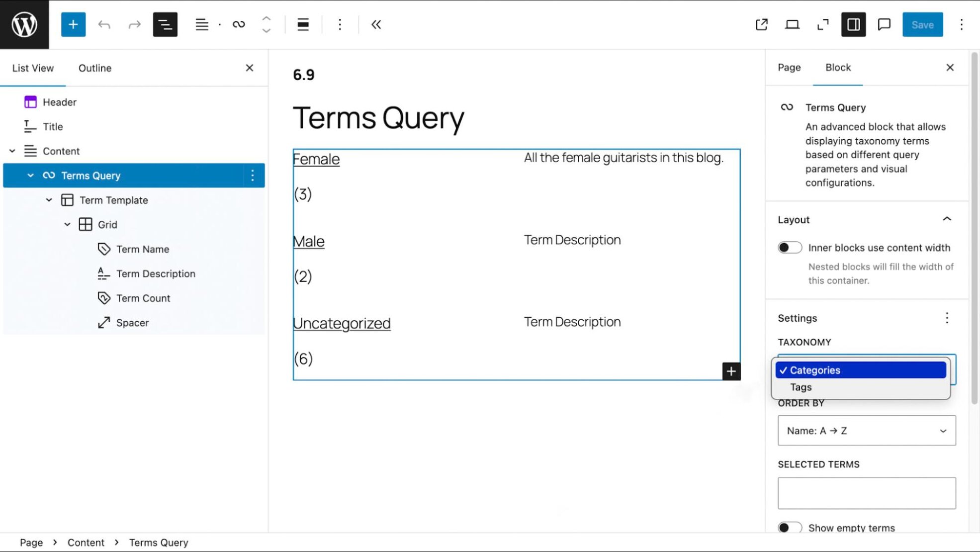The width and height of the screenshot is (980, 552).
Task: Save the page
Action: point(922,24)
